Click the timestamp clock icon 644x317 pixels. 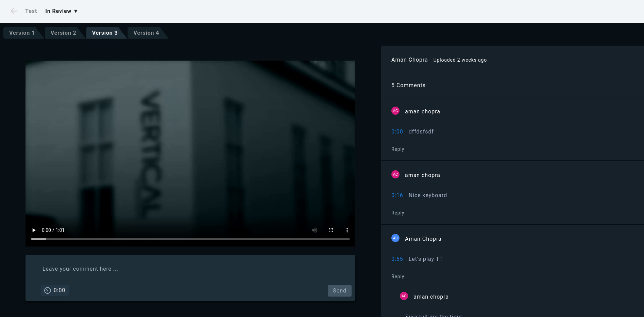(48, 290)
